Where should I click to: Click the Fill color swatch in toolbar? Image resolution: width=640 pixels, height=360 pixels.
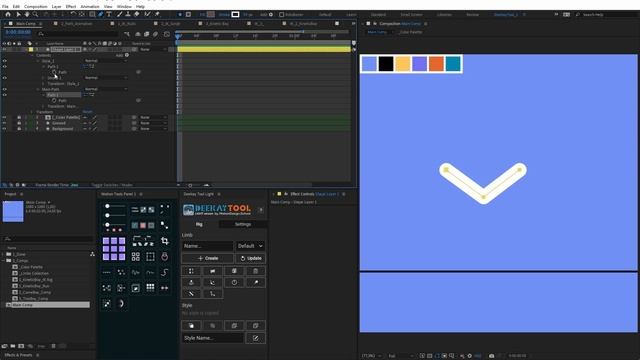[211, 14]
